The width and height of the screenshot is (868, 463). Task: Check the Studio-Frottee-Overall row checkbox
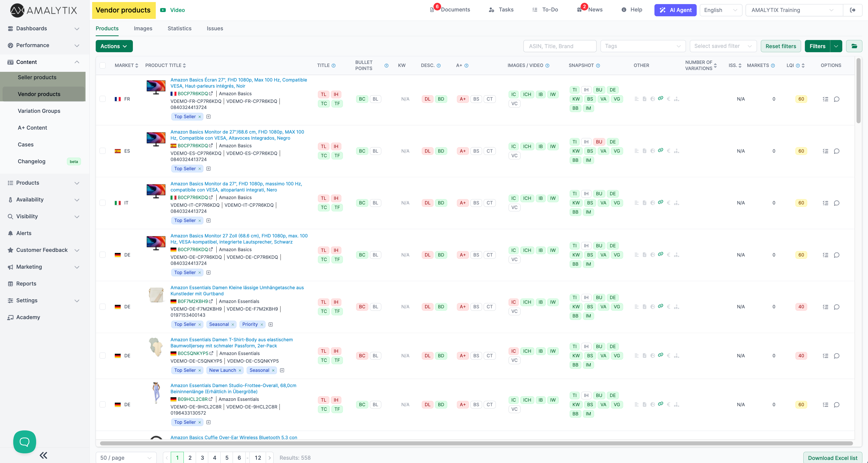click(x=103, y=404)
